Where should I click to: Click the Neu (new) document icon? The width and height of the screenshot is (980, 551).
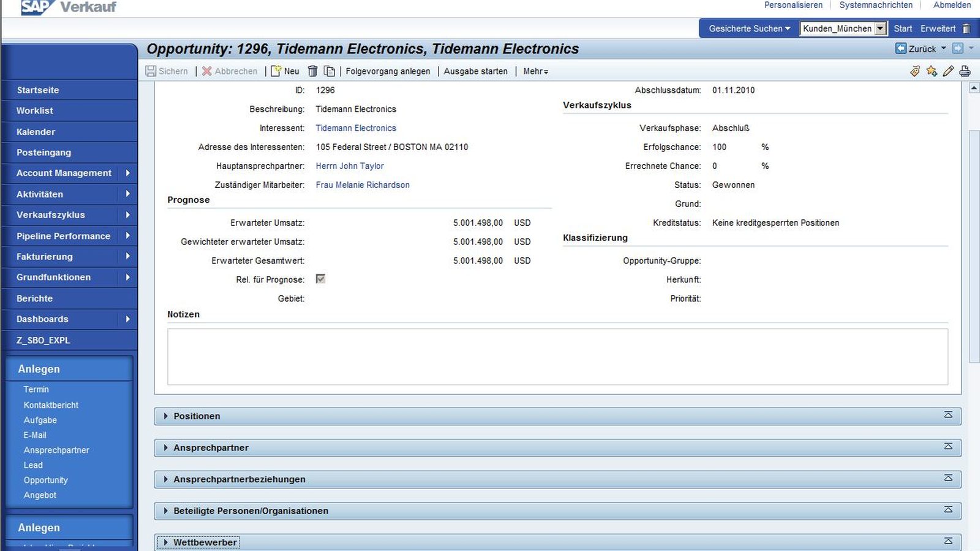coord(276,71)
